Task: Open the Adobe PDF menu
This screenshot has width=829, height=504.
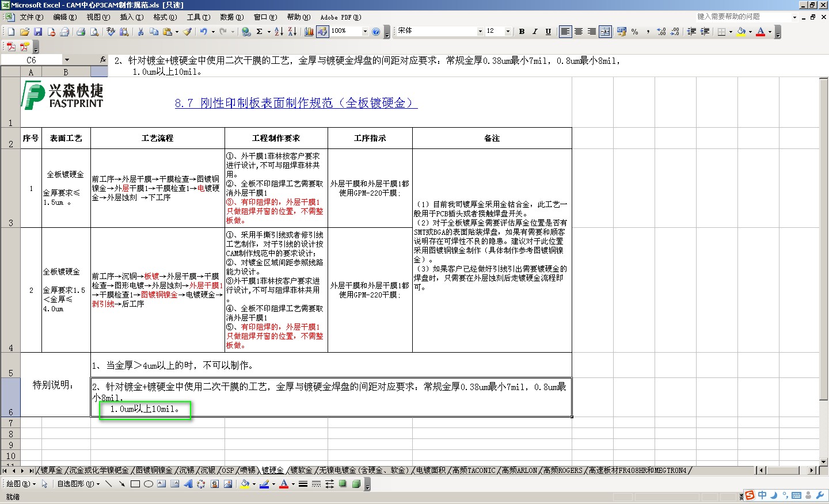Action: [x=341, y=17]
